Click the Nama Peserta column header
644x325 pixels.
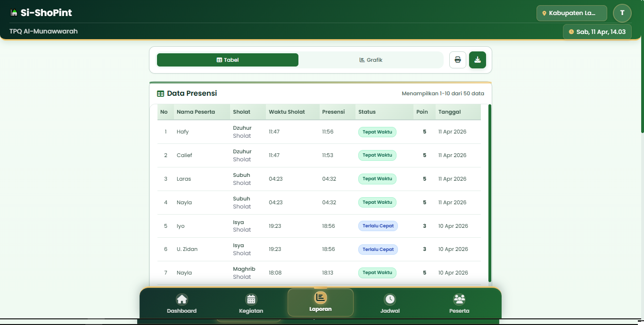click(x=196, y=112)
